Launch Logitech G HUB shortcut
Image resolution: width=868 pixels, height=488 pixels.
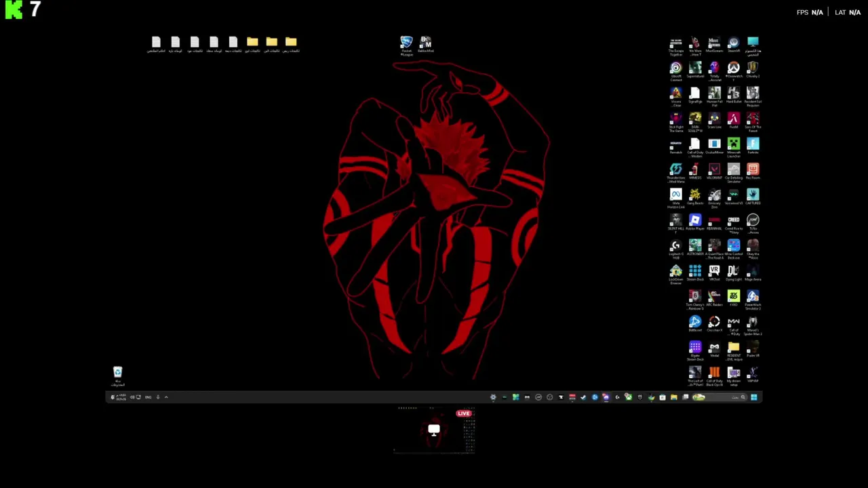(x=676, y=249)
